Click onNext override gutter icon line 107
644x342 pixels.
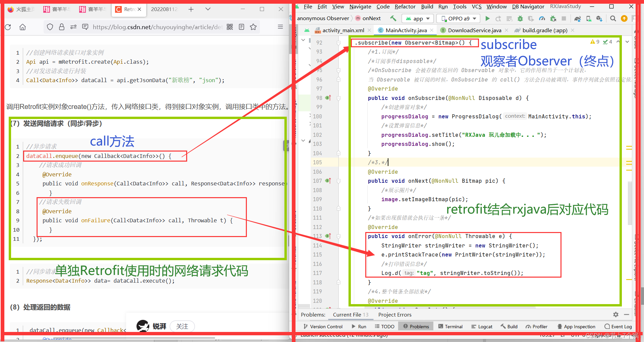(x=328, y=181)
